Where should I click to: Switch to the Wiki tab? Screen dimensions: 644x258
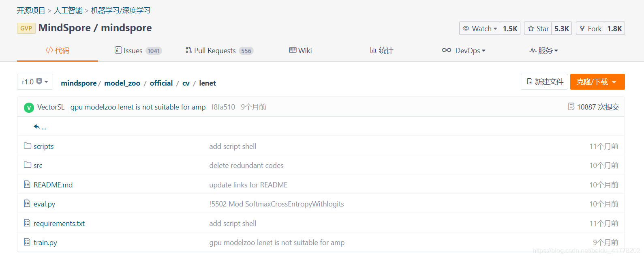coord(300,50)
